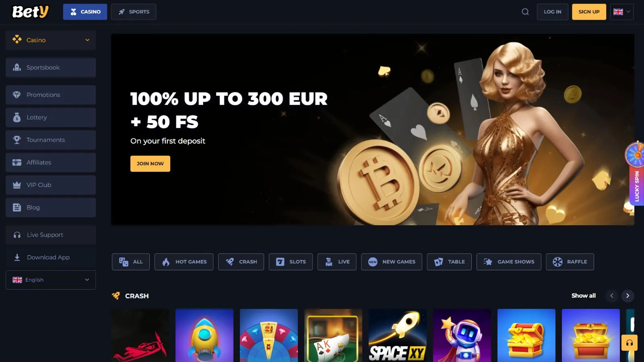Expand the Casino sidebar dropdown
644x362 pixels.
tap(51, 40)
